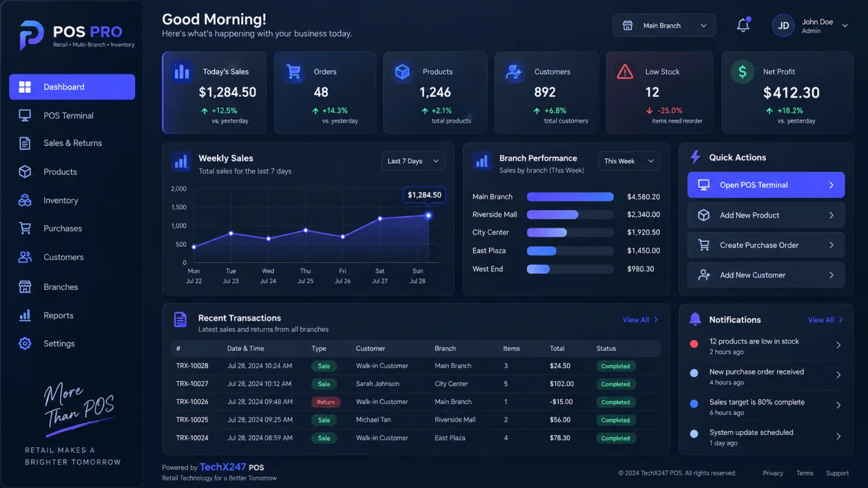
Task: Click the Low Stock warning triangle icon
Action: 625,71
